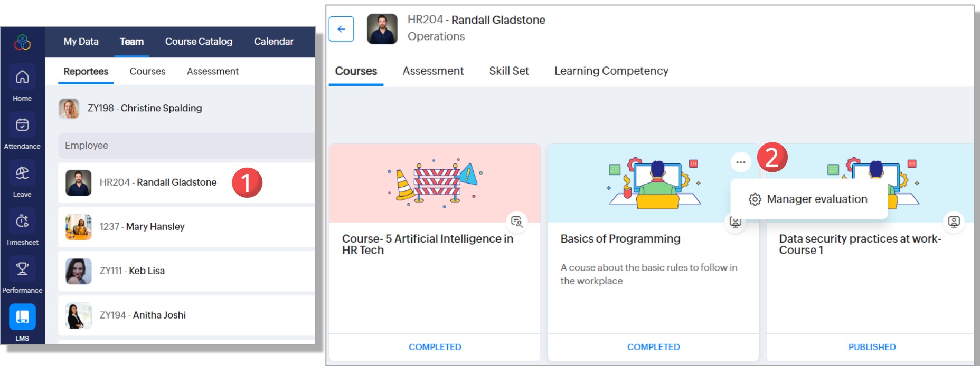The image size is (980, 366).
Task: Select the Performance trophy icon
Action: 22,269
